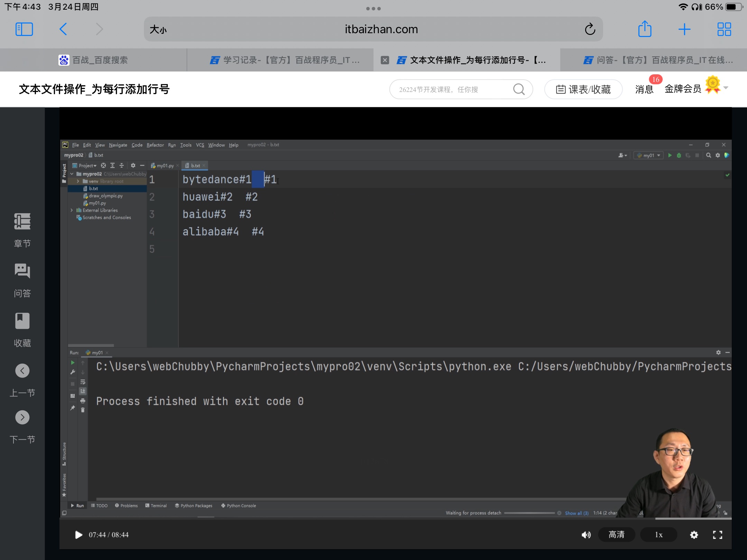Open the 章节 chapter list
This screenshot has height=560, width=747.
(22, 230)
